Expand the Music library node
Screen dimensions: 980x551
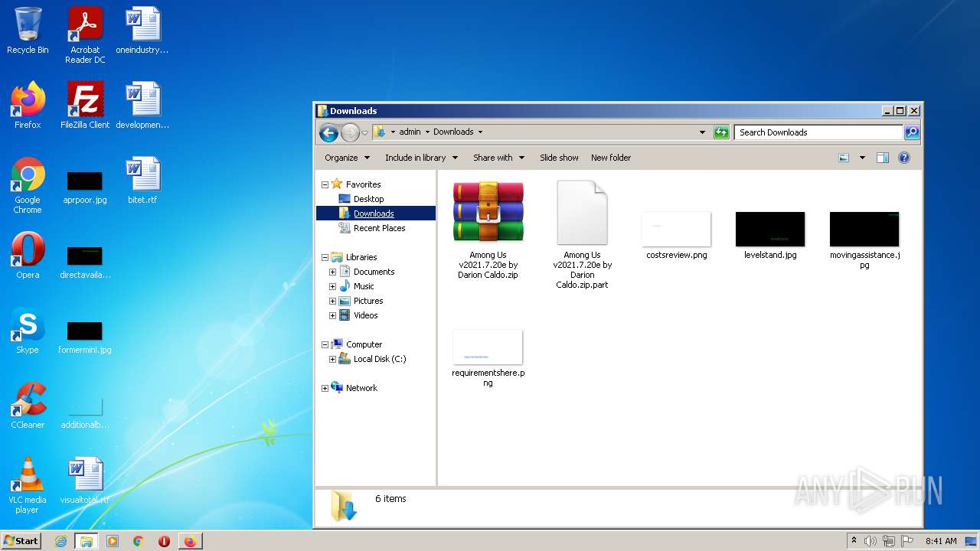pyautogui.click(x=332, y=286)
